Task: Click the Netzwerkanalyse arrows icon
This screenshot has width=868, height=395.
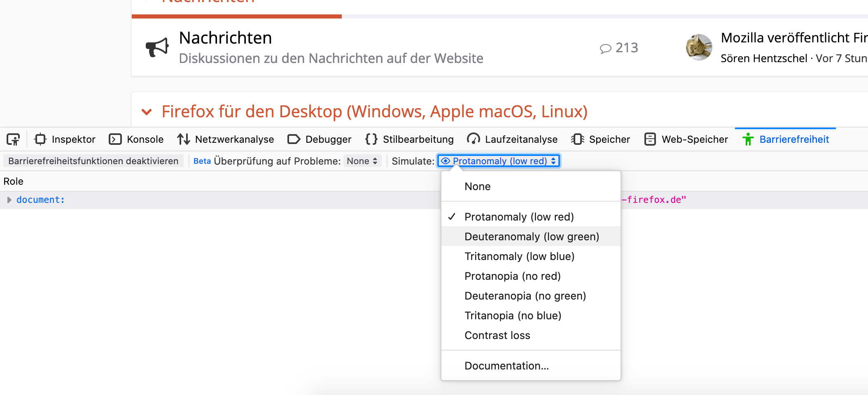Action: click(x=184, y=139)
